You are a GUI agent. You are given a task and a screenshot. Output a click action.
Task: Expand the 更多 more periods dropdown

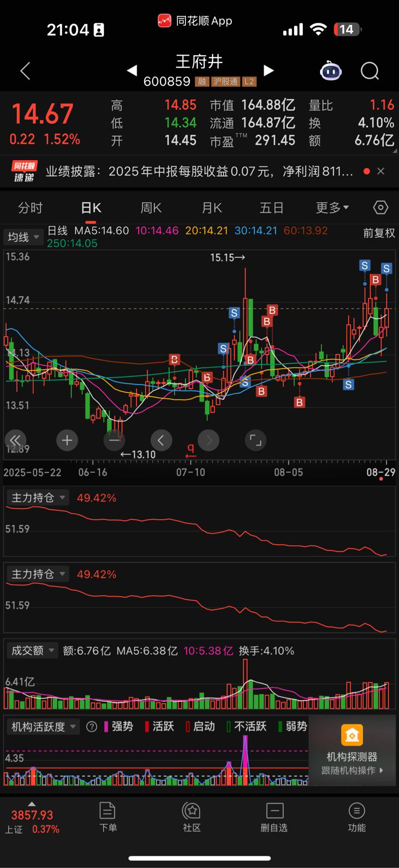pos(332,208)
